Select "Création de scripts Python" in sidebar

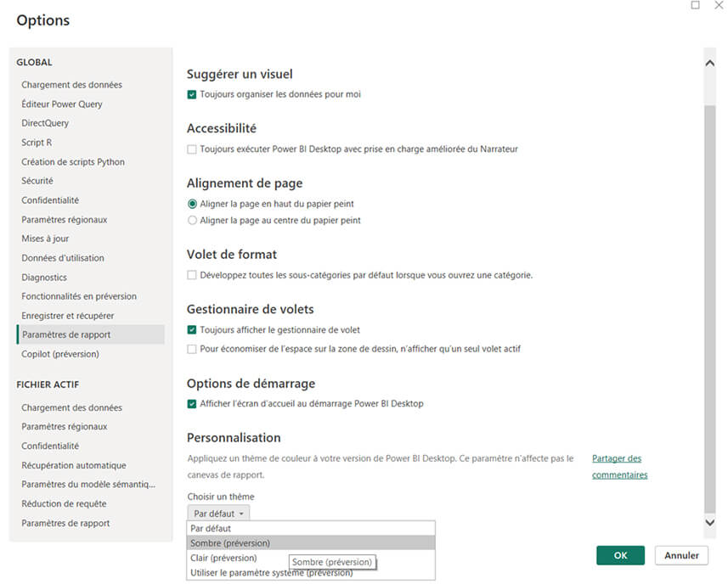point(72,161)
